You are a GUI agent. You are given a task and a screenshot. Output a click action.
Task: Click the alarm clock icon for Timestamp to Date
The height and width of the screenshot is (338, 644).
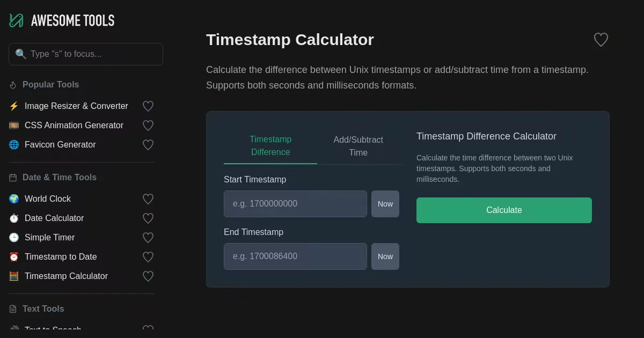click(x=14, y=257)
